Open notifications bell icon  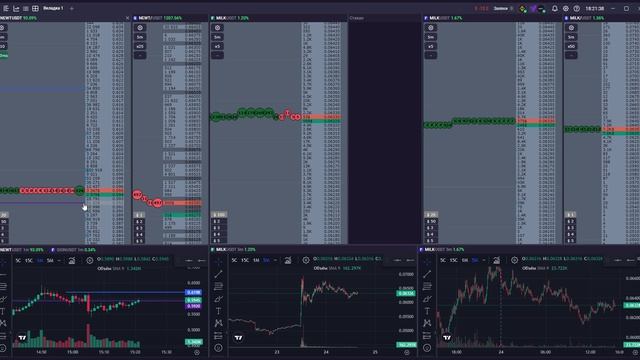pyautogui.click(x=555, y=8)
